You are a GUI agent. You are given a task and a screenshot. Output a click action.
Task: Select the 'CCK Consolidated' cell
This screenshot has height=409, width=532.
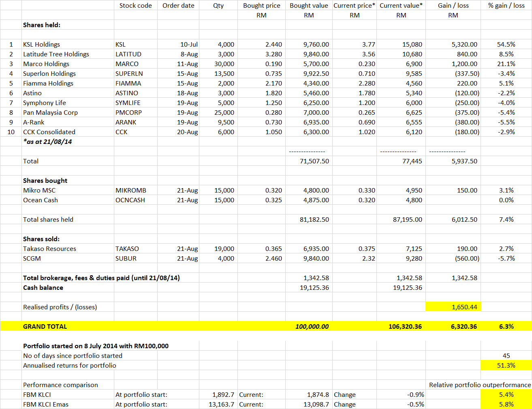(68, 132)
